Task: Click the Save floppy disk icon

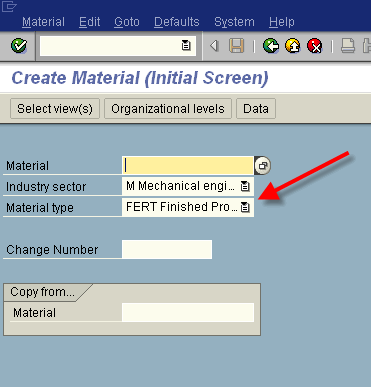Action: (237, 46)
